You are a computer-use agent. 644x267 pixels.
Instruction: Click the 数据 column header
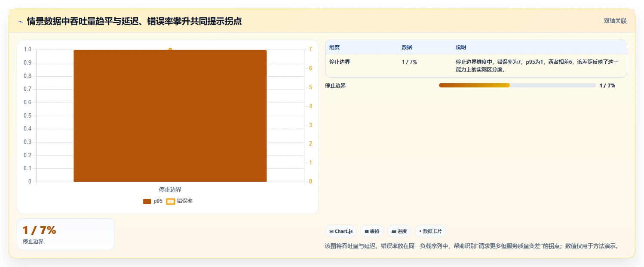pos(407,47)
